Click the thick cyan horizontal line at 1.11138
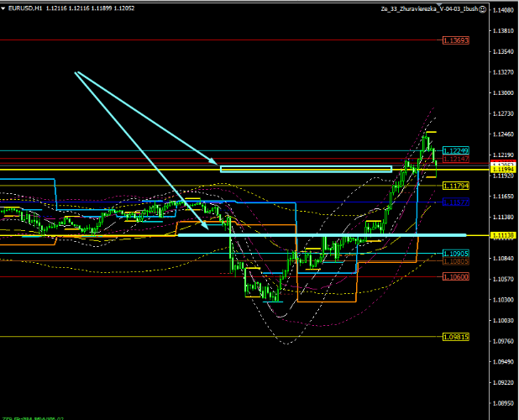 pyautogui.click(x=336, y=235)
